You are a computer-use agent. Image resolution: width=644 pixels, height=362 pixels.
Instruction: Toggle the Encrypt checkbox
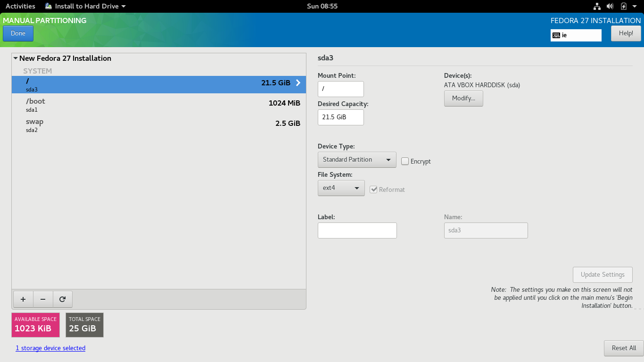(x=405, y=161)
